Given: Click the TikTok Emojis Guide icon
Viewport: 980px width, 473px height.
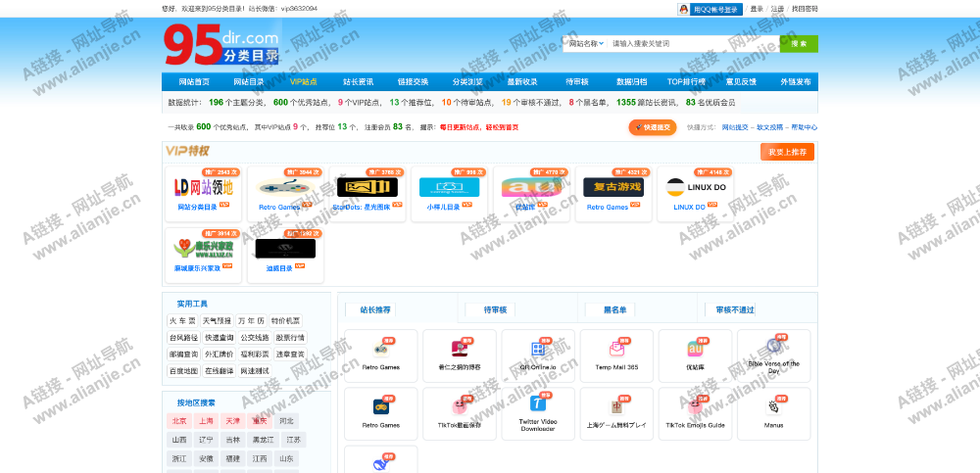Looking at the screenshot, I should pos(695,406).
